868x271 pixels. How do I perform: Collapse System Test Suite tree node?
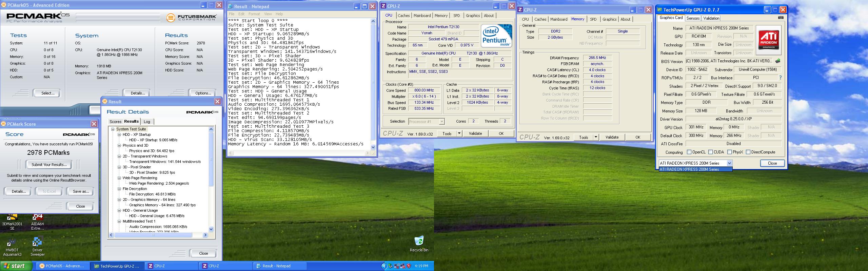113,129
